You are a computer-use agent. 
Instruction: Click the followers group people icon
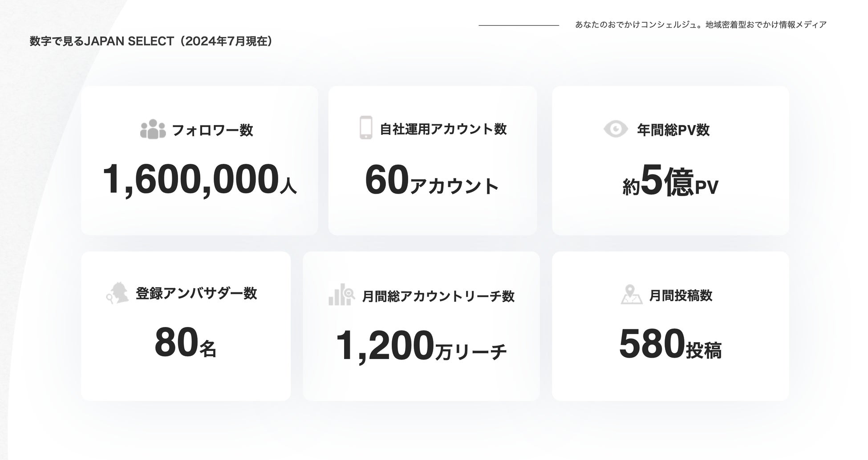click(153, 129)
